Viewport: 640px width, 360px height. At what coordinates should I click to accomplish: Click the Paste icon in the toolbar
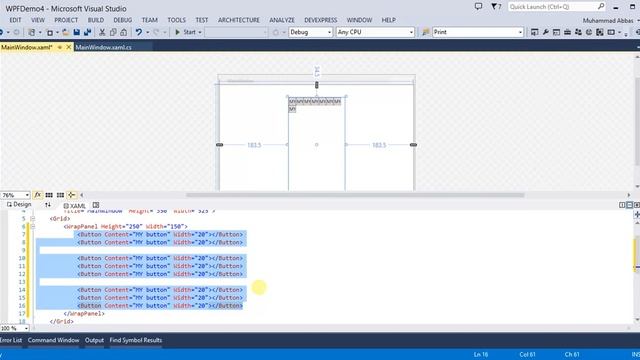124,32
